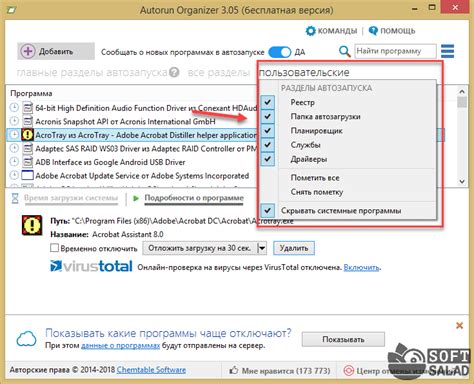Switch to the все разделы tab
The width and height of the screenshot is (474, 384).
[x=219, y=72]
